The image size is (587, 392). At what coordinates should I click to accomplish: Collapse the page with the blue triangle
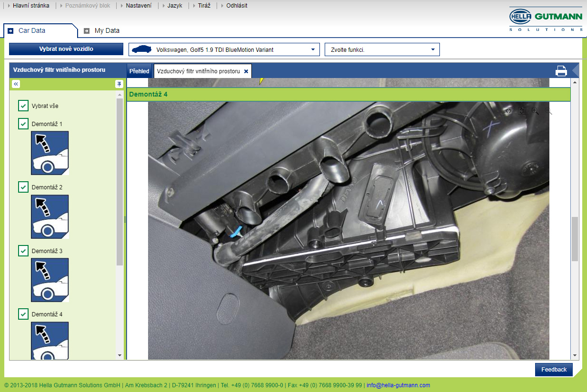tap(575, 71)
